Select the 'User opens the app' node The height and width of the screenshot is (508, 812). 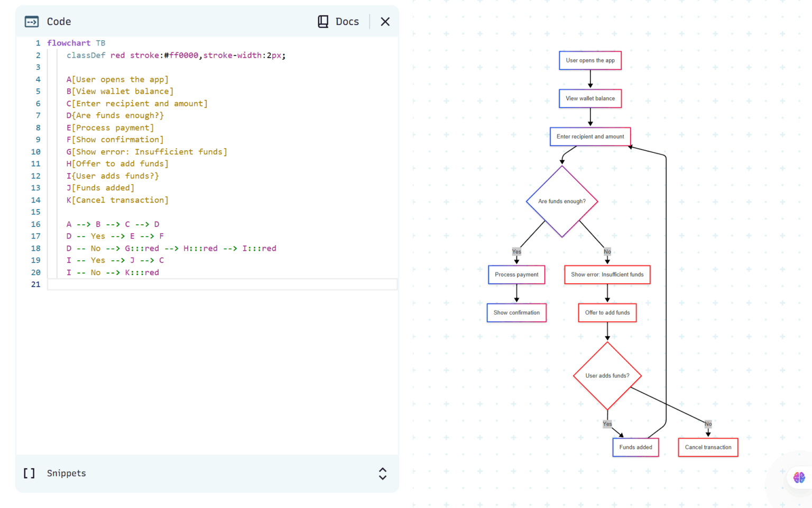[590, 60]
